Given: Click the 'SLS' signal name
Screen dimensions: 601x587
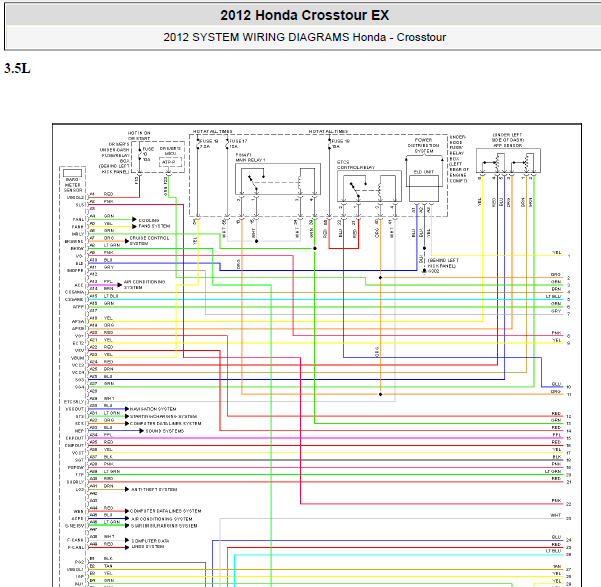Looking at the screenshot, I should pos(80,205).
